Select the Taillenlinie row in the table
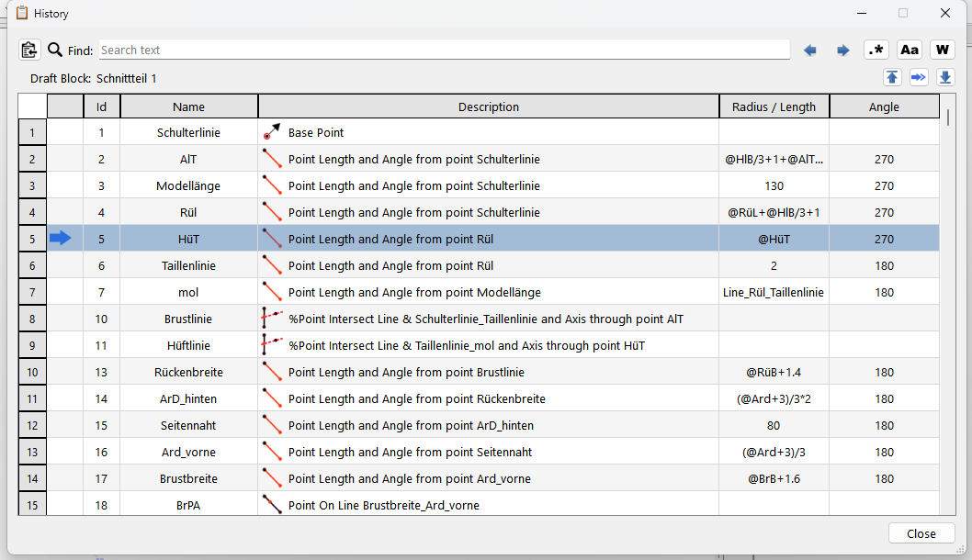Viewport: 972px width, 560px height. pyautogui.click(x=188, y=266)
